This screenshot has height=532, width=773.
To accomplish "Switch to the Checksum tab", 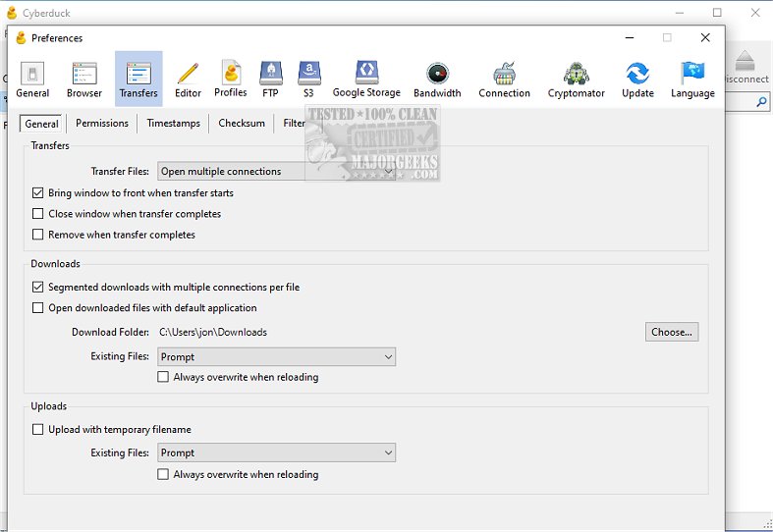I will coord(242,123).
